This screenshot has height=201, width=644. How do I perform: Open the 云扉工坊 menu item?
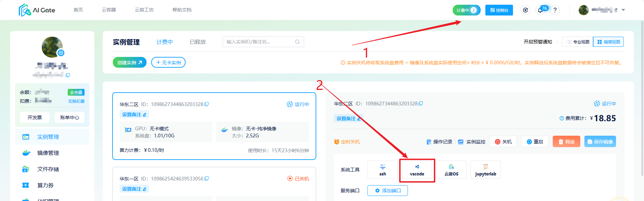click(144, 10)
